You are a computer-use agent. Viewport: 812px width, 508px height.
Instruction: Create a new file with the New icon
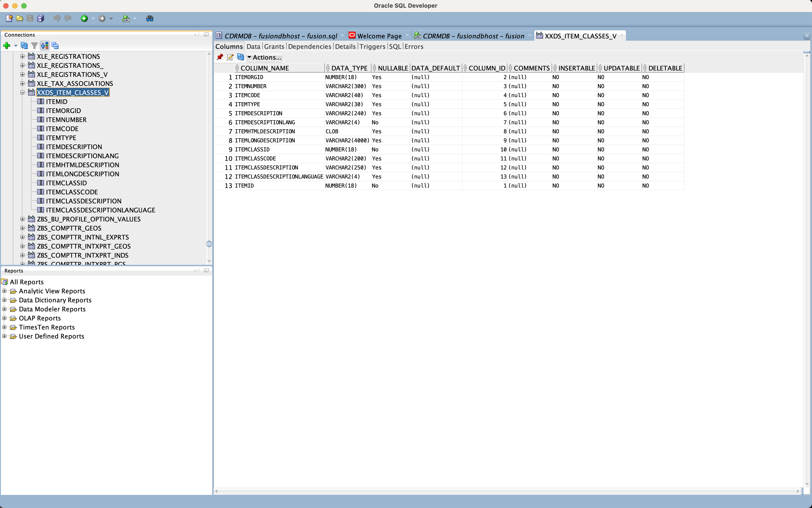(x=9, y=19)
